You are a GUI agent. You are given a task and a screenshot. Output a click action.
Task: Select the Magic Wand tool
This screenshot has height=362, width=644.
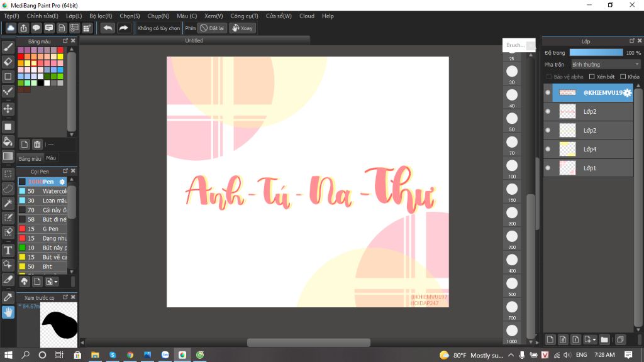[x=8, y=203]
